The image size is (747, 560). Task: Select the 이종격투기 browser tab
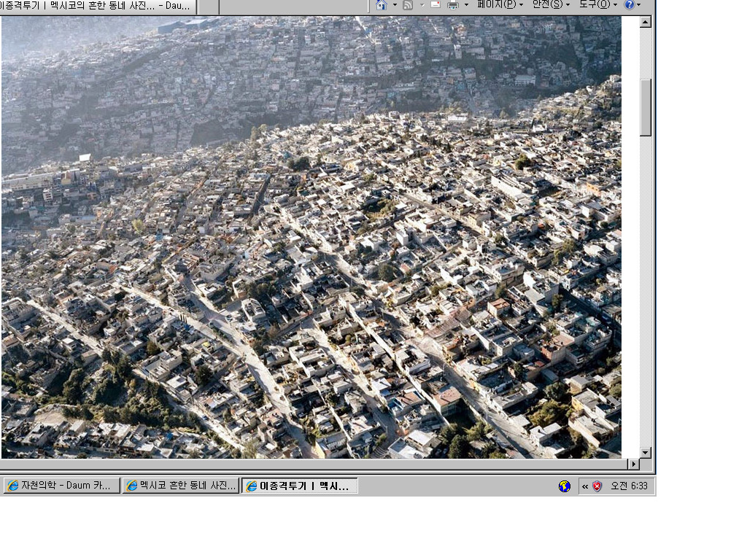(x=98, y=6)
